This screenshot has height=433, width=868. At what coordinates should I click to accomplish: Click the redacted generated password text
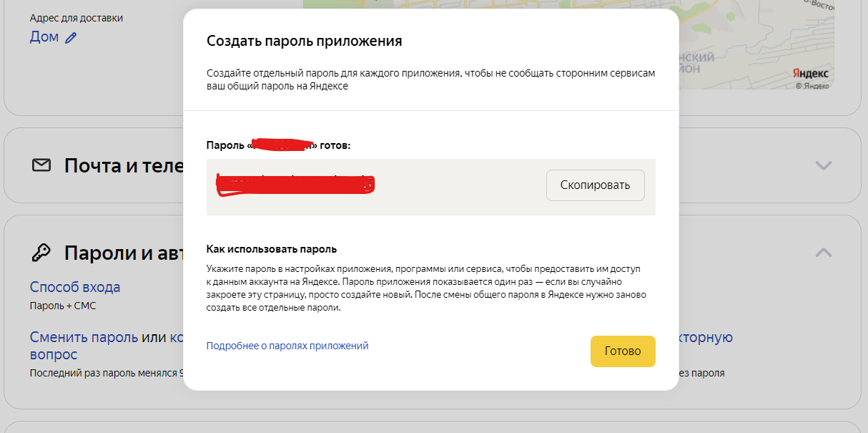(x=295, y=185)
